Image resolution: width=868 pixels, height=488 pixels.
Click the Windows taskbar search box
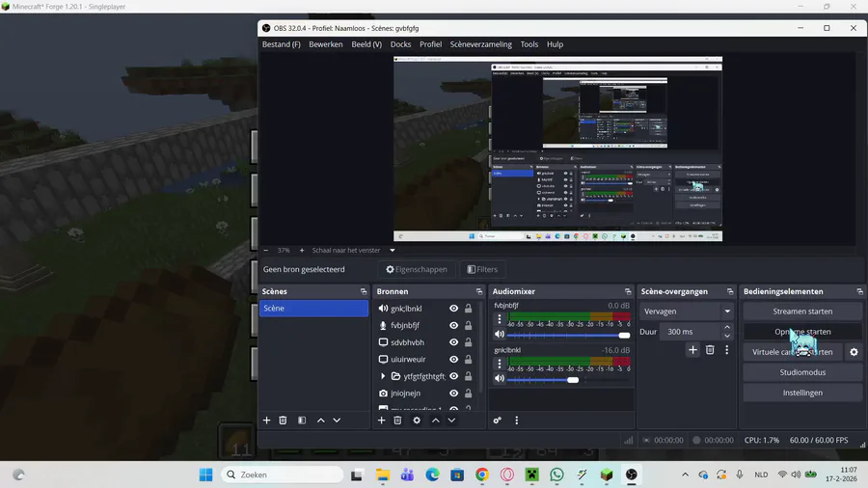[283, 474]
